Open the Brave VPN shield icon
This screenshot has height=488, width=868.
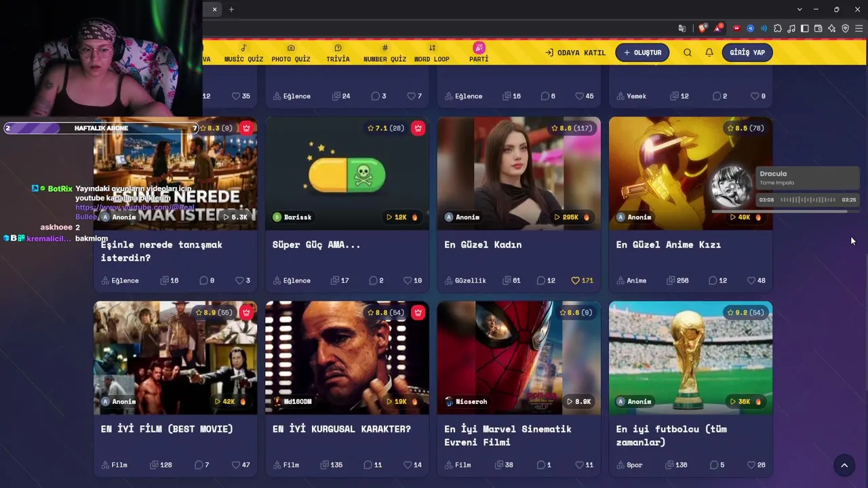(x=846, y=28)
